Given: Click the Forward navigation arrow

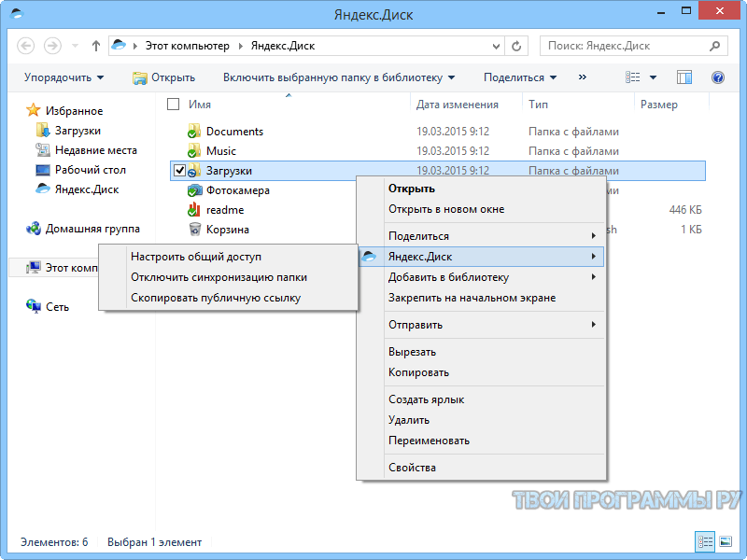Looking at the screenshot, I should [x=52, y=46].
